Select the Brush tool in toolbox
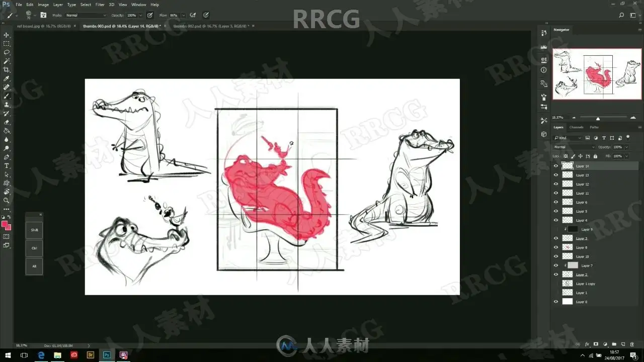 tap(7, 96)
